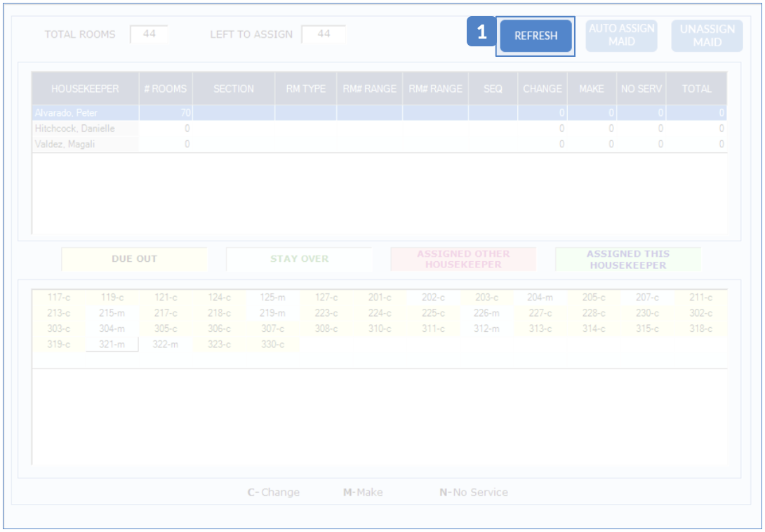
Task: Click the ASSIGNED THIS HOUSEKEEPER legend
Action: point(627,259)
